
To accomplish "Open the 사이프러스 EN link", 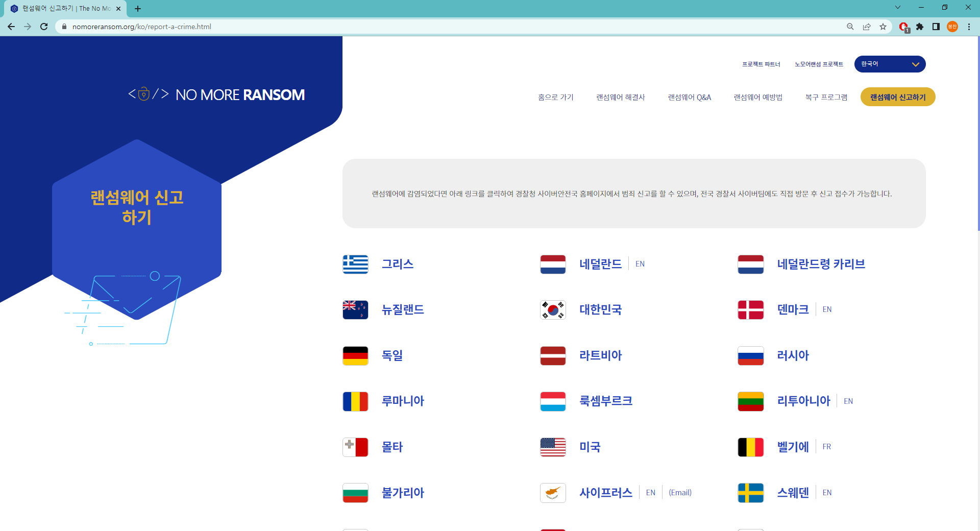I will point(651,493).
